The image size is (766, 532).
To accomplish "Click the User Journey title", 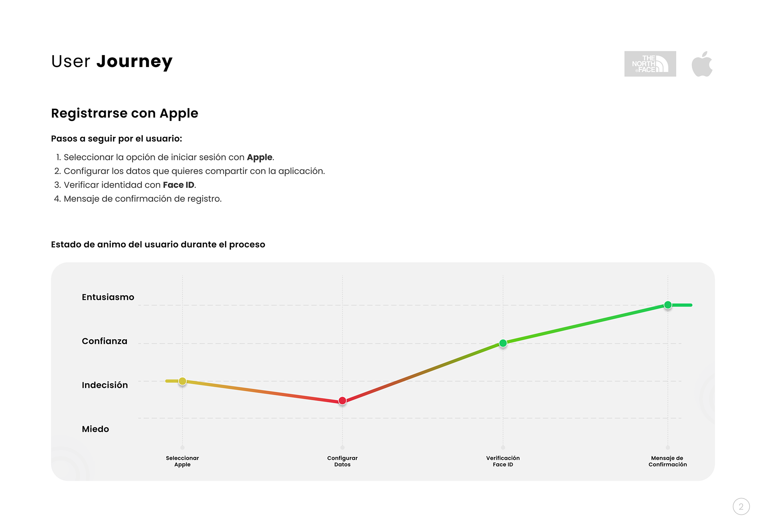I will 112,61.
